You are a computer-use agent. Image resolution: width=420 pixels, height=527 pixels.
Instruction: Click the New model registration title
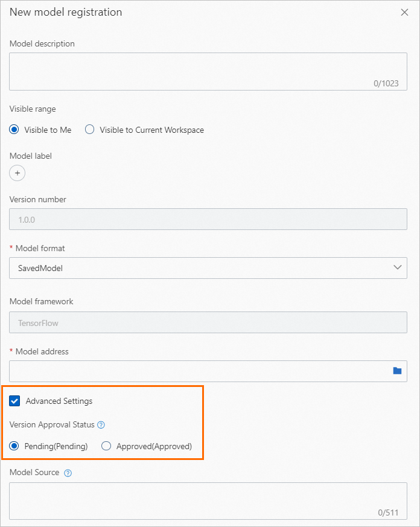(x=66, y=13)
